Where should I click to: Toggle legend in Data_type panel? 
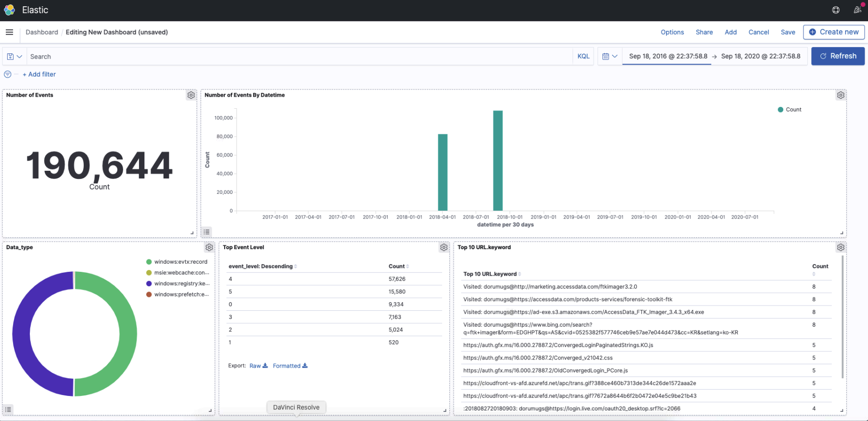[x=8, y=409]
